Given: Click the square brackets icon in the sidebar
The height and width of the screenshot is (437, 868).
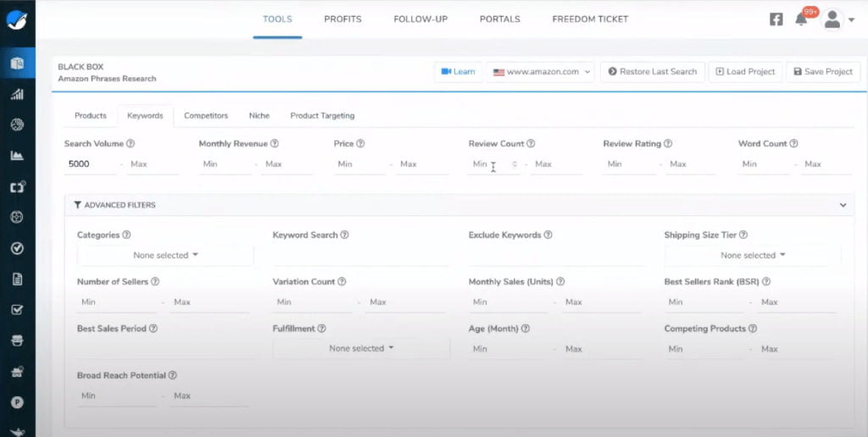Looking at the screenshot, I should pos(17,187).
